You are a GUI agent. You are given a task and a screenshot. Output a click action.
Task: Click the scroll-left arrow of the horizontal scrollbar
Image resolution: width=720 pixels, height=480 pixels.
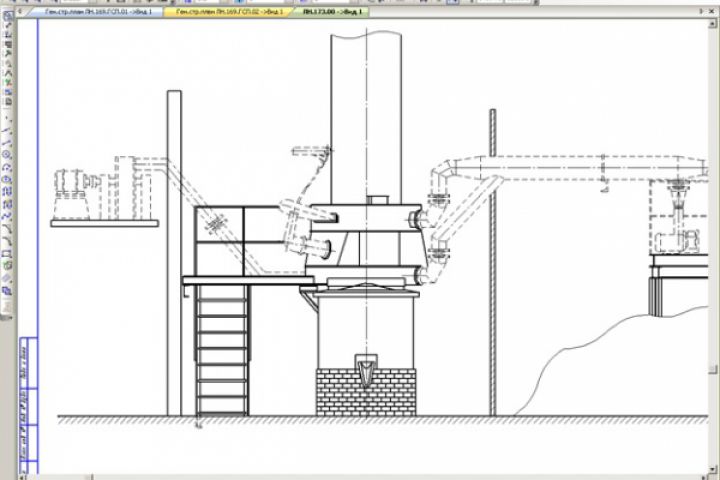pos(22,477)
